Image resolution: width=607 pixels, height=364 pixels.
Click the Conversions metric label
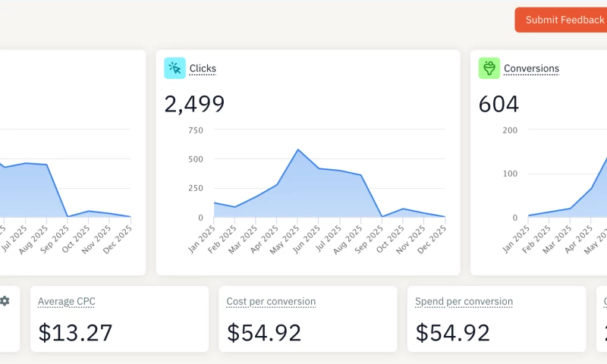[x=532, y=68]
